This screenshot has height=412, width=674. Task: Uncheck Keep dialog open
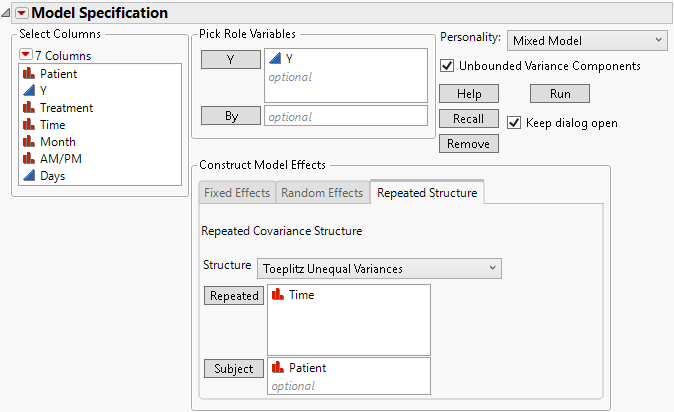514,123
